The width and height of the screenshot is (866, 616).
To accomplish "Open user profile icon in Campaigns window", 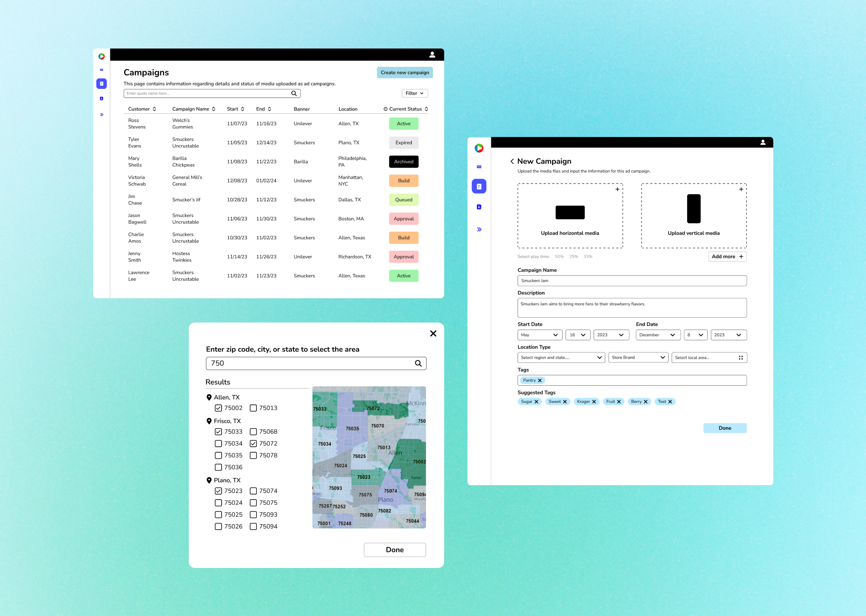I will (x=432, y=55).
